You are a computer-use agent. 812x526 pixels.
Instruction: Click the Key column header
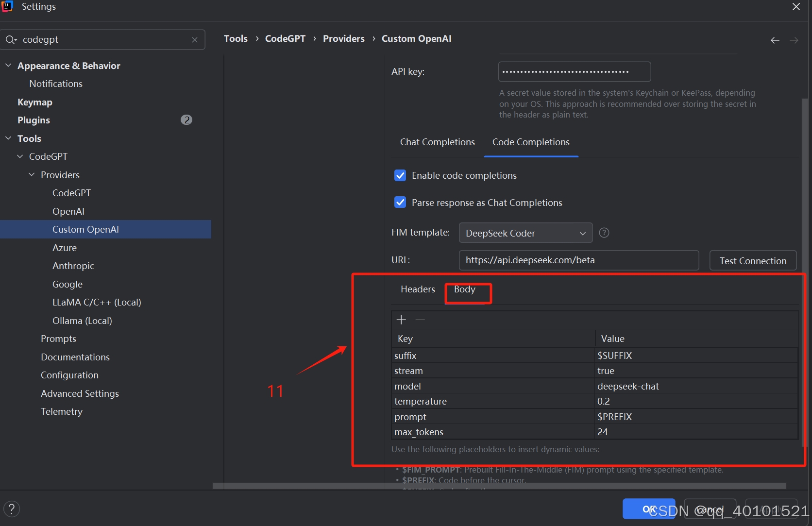[x=493, y=339]
